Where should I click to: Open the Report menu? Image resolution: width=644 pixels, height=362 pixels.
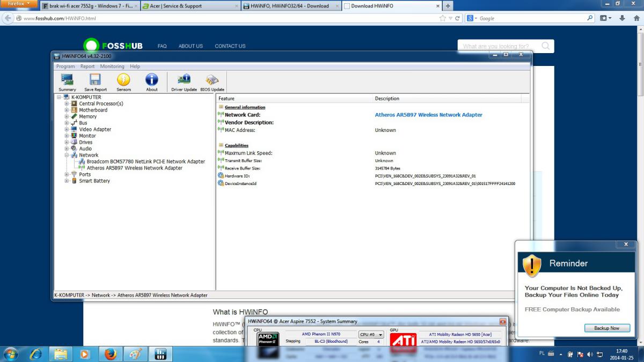pos(87,67)
